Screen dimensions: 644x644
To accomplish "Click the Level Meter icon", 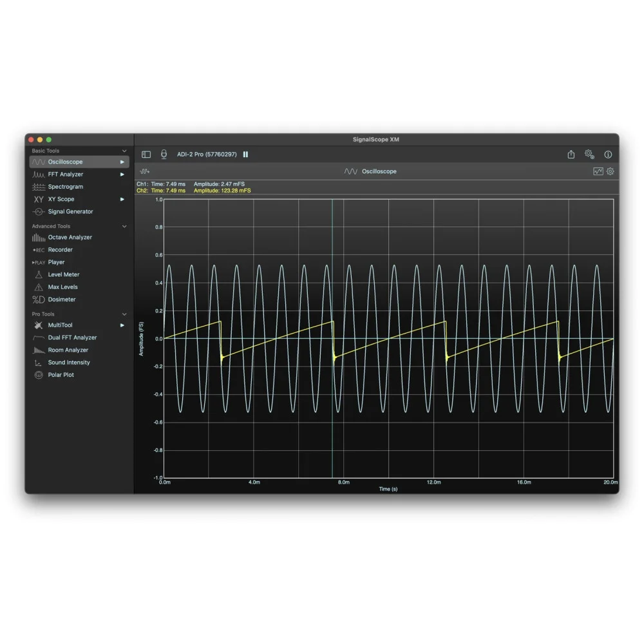I will [39, 275].
